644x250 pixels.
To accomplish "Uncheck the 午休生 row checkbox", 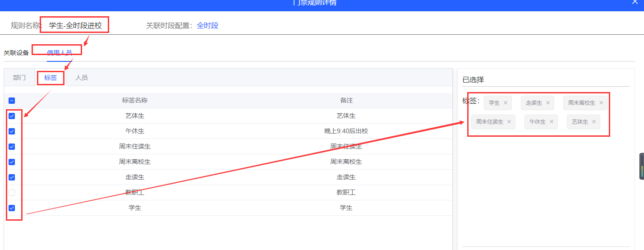I will 12,131.
